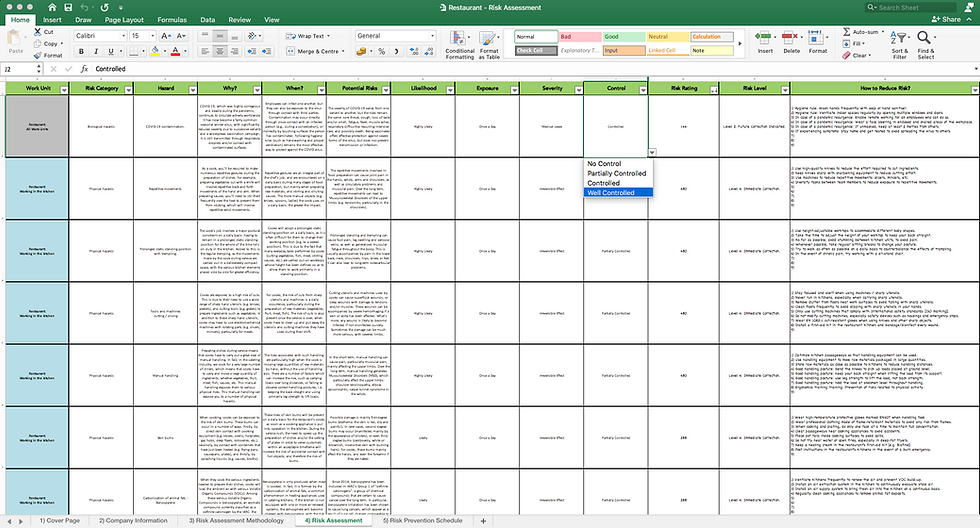Open Conditional Formatting
The height and width of the screenshot is (528, 980).
[x=459, y=44]
